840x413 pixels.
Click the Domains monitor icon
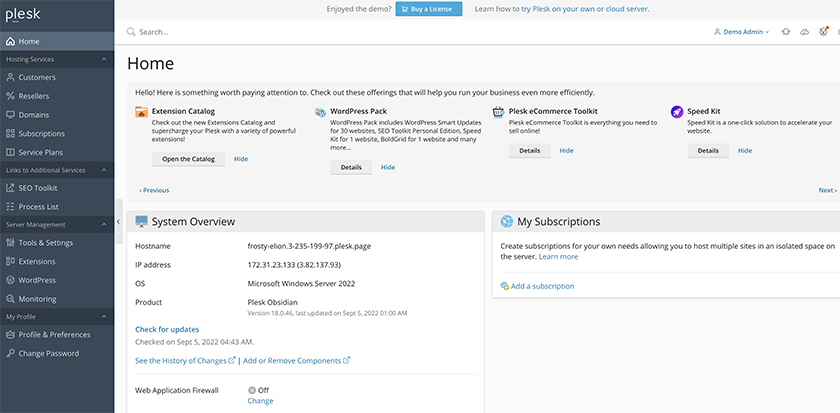point(10,115)
